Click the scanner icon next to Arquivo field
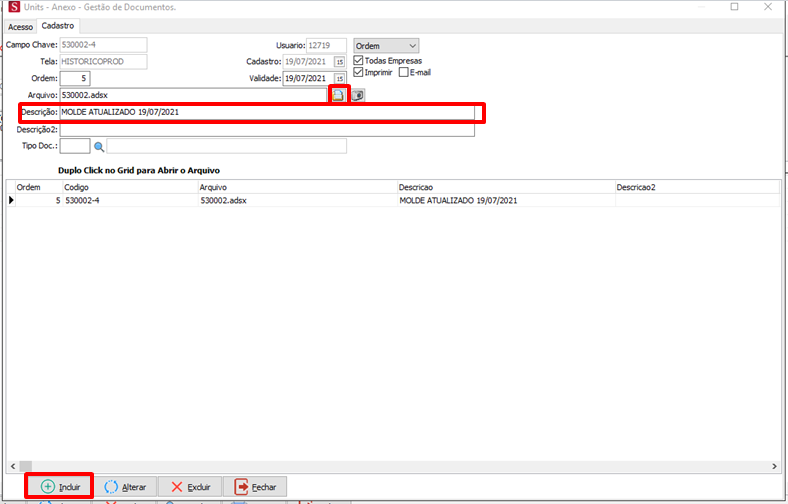This screenshot has height=504, width=788. pyautogui.click(x=358, y=95)
